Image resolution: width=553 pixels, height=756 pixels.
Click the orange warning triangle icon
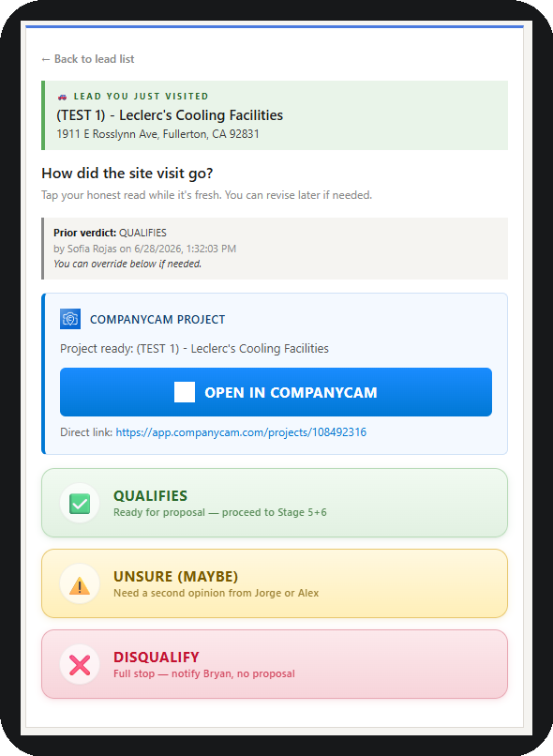click(80, 584)
